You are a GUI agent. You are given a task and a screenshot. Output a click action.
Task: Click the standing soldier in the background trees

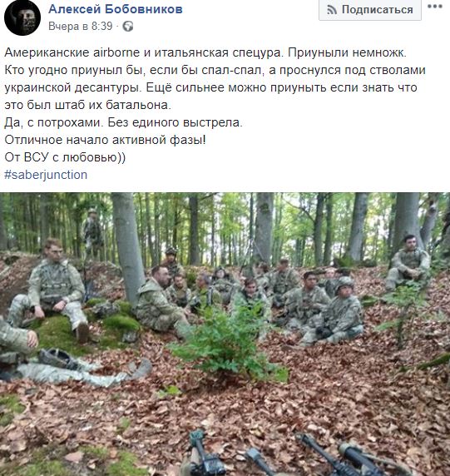click(92, 231)
